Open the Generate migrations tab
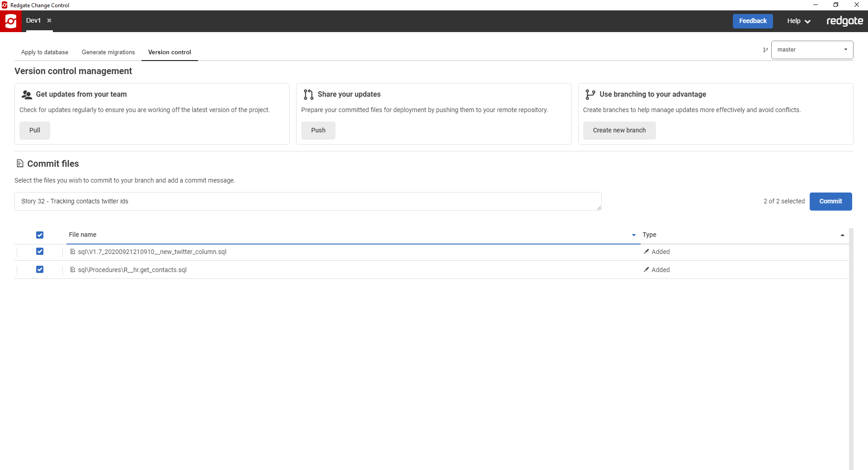Screen dimensions: 868x470 (108, 52)
